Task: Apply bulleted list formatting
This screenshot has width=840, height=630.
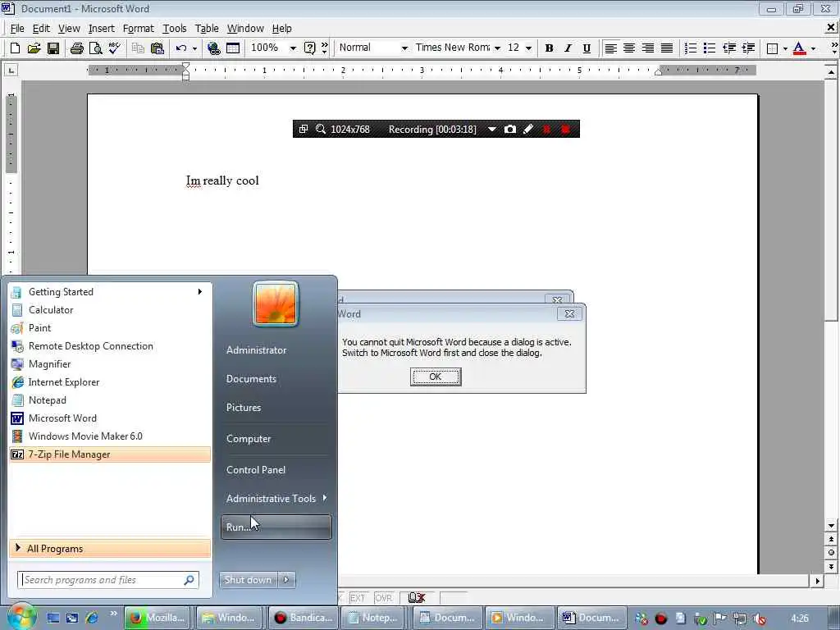Action: [x=710, y=48]
